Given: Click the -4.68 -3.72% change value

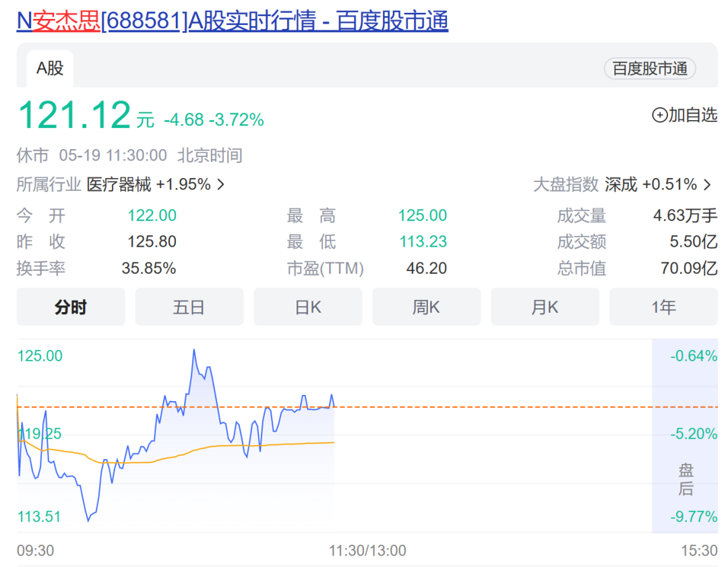Looking at the screenshot, I should tap(214, 120).
